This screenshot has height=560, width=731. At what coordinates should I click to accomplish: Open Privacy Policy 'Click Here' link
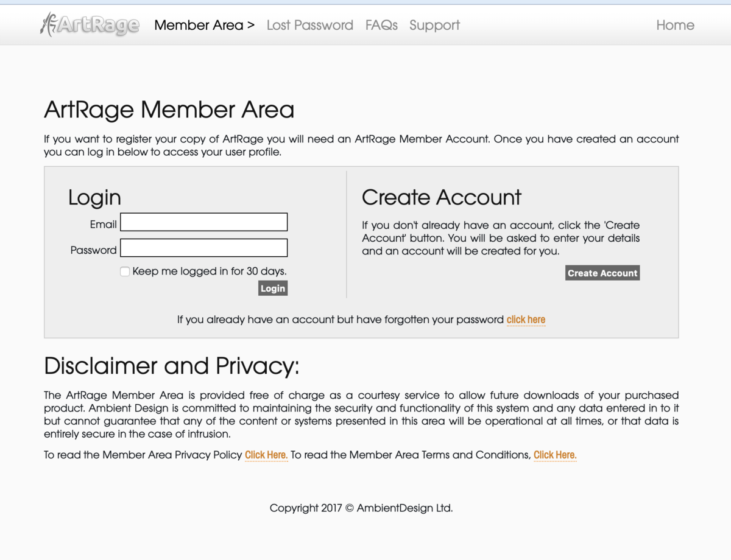[x=266, y=455]
